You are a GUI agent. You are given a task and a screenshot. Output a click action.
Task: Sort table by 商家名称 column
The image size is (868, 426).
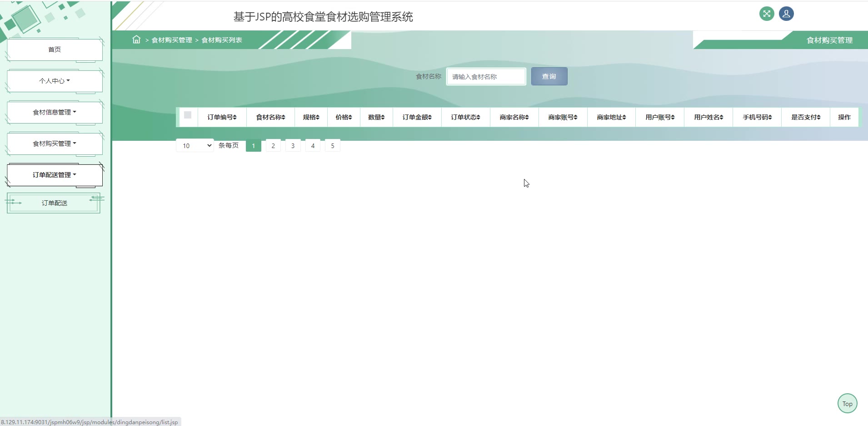point(514,117)
